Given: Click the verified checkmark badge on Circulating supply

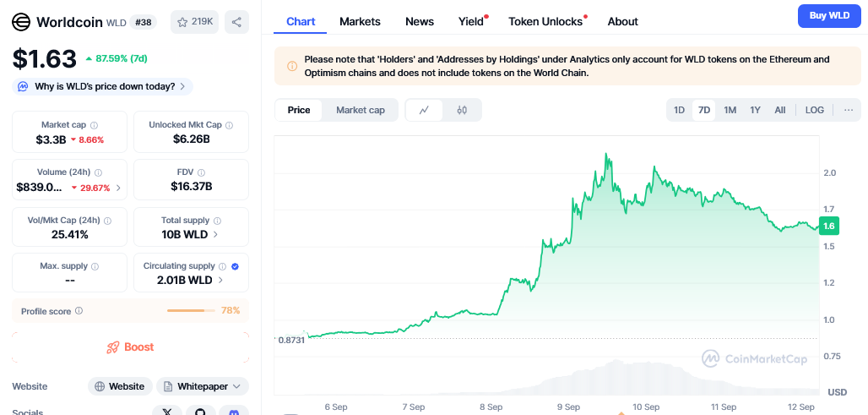Looking at the screenshot, I should (x=236, y=266).
